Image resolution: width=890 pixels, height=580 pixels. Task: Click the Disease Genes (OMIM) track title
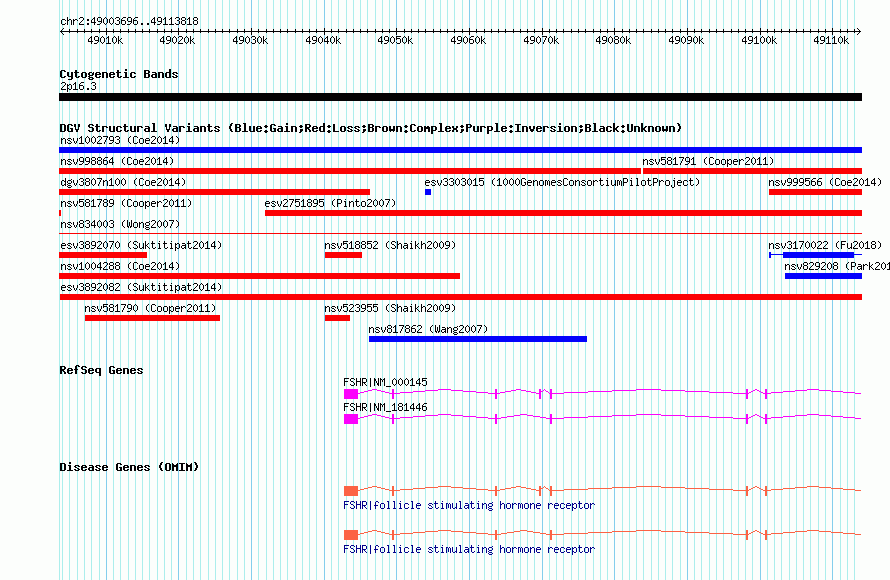pos(129,467)
